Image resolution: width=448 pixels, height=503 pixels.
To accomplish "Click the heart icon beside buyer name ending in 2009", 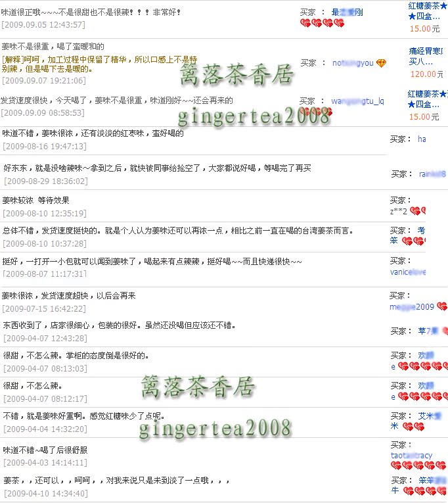I will (x=441, y=307).
